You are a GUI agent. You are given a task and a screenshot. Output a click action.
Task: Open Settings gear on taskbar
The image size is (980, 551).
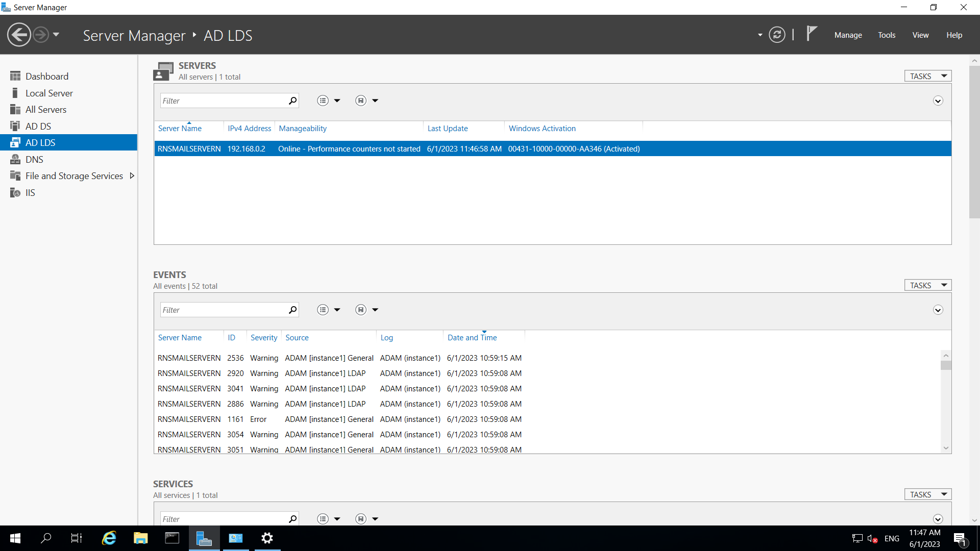(267, 538)
